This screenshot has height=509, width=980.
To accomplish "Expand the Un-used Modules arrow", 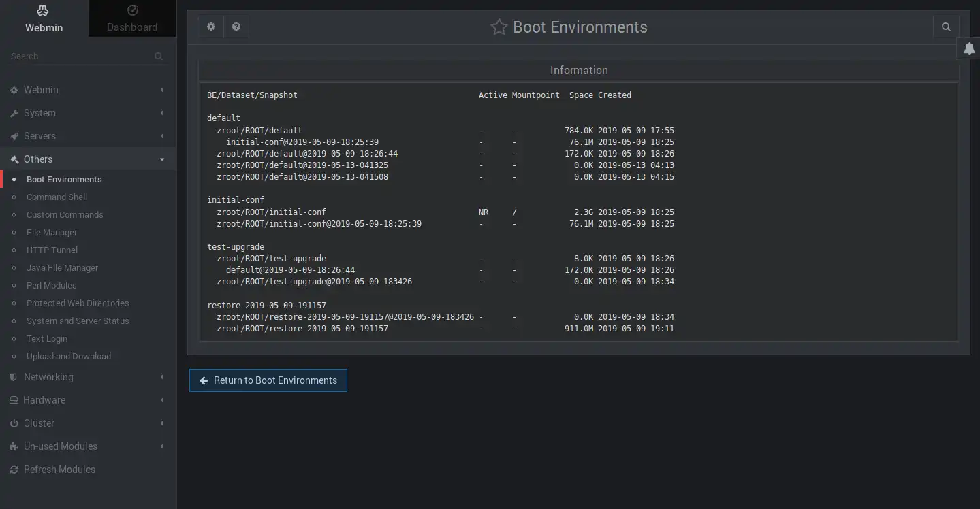I will pos(162,446).
